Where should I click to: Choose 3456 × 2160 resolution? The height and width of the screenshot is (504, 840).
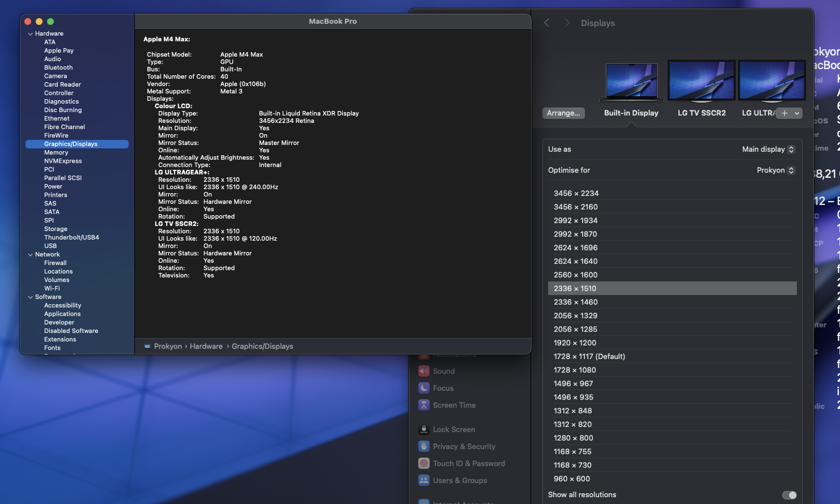(x=672, y=207)
